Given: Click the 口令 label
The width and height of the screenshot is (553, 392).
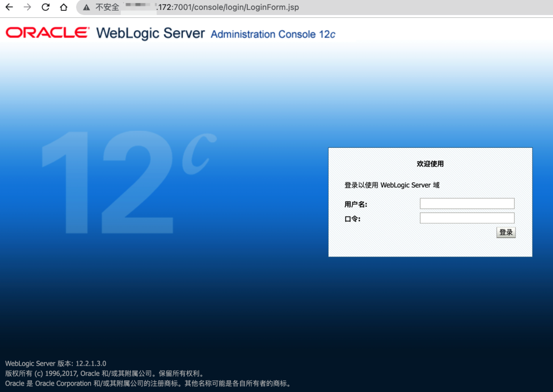Looking at the screenshot, I should [x=352, y=219].
